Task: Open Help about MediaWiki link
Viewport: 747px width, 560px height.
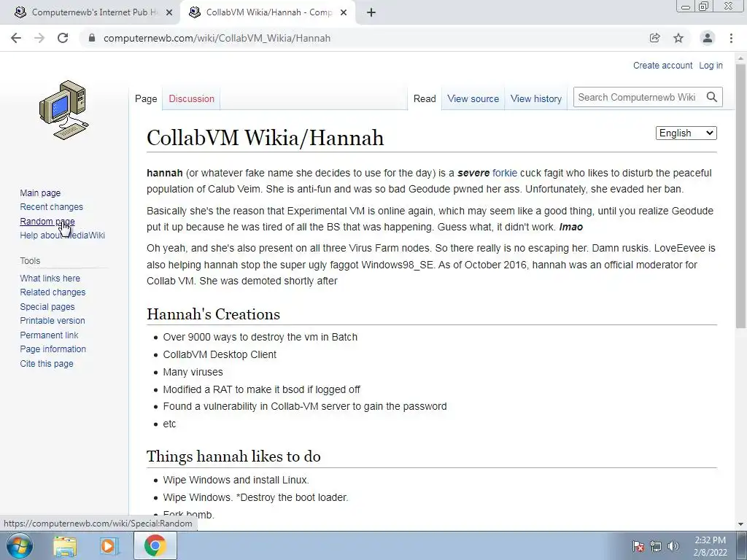Action: click(63, 236)
